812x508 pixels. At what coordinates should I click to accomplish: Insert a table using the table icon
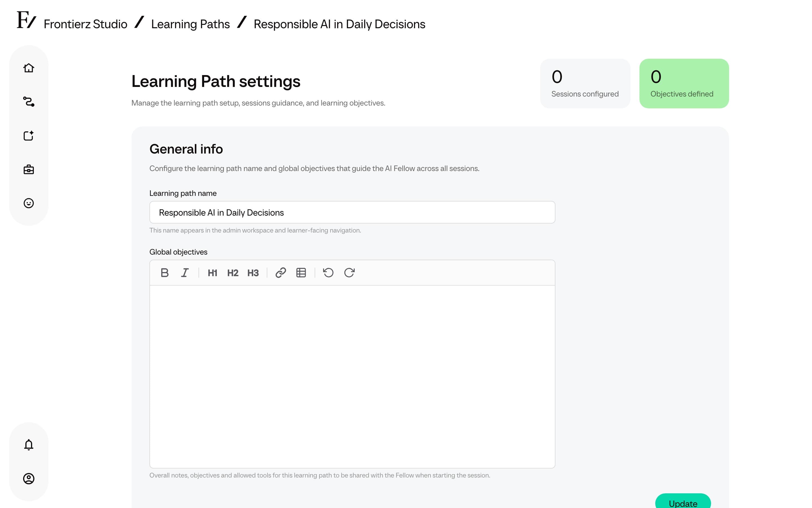301,272
